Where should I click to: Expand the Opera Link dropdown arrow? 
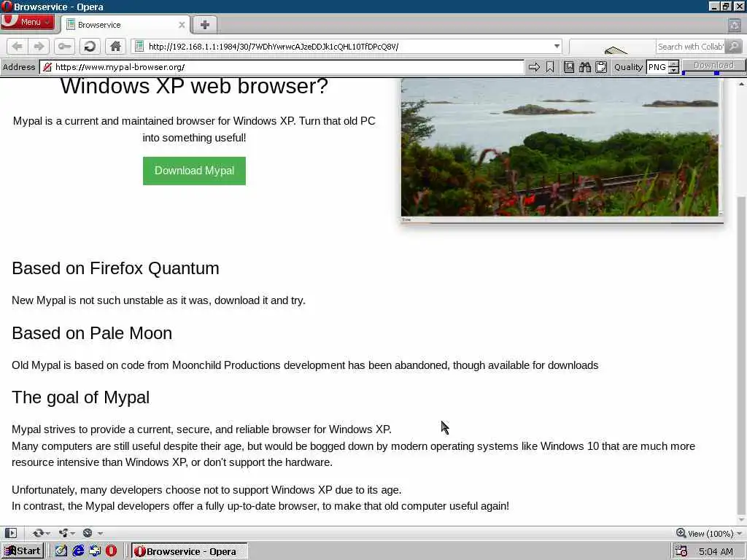click(47, 533)
